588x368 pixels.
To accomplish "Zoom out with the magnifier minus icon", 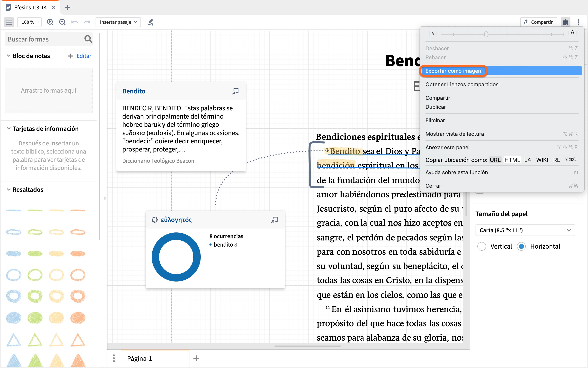I will (x=62, y=22).
